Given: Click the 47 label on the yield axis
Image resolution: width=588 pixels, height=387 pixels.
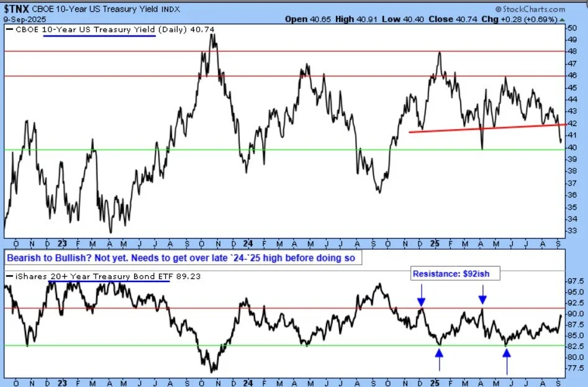Looking at the screenshot, I should tap(572, 64).
